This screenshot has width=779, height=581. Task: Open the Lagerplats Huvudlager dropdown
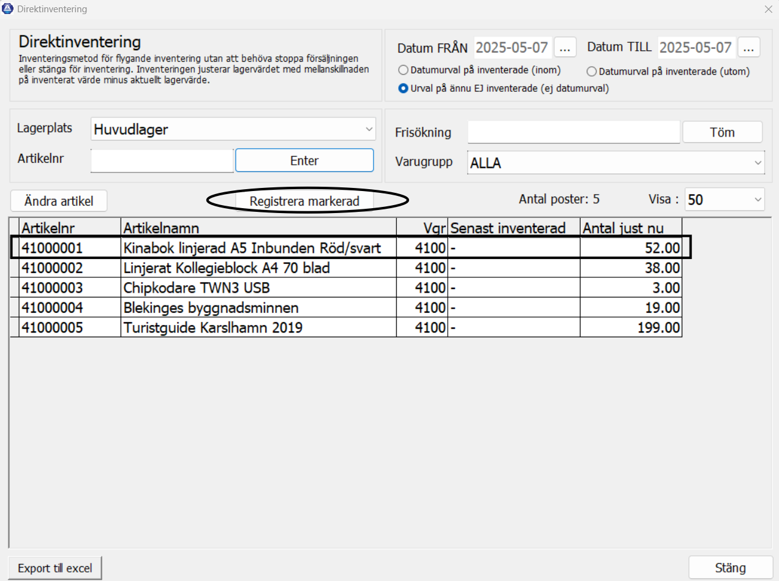tap(233, 129)
